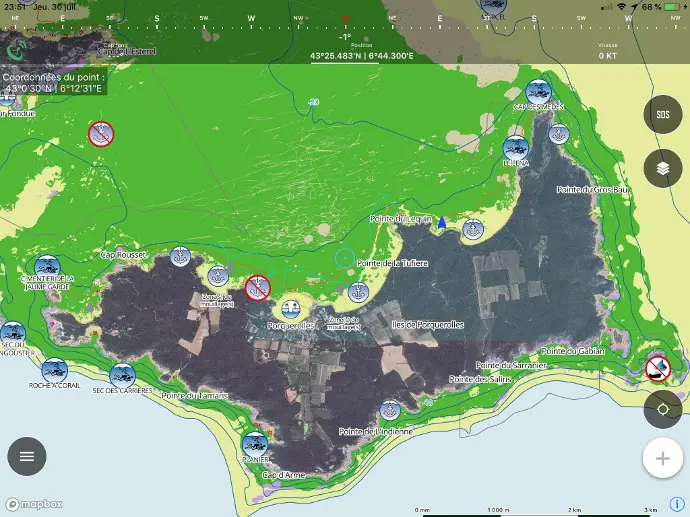The image size is (690, 517).
Task: Open the CAP DES MEDES dive site marker
Action: tap(538, 92)
